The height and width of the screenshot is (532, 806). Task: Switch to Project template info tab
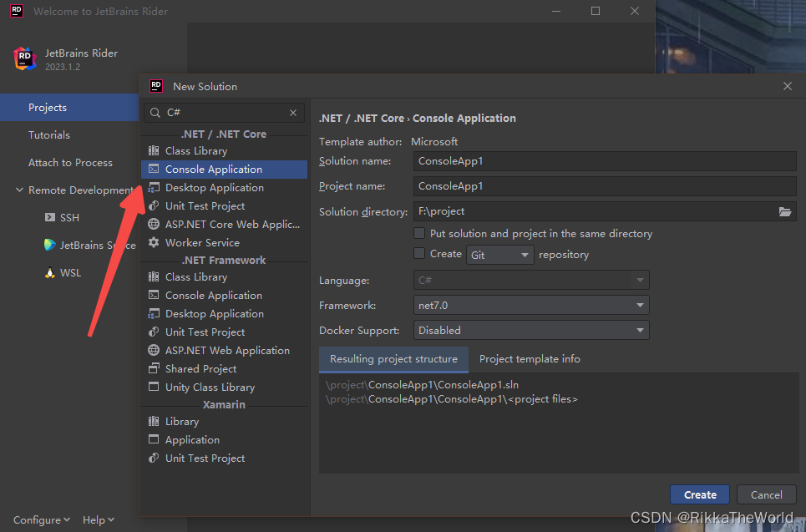[x=530, y=359]
